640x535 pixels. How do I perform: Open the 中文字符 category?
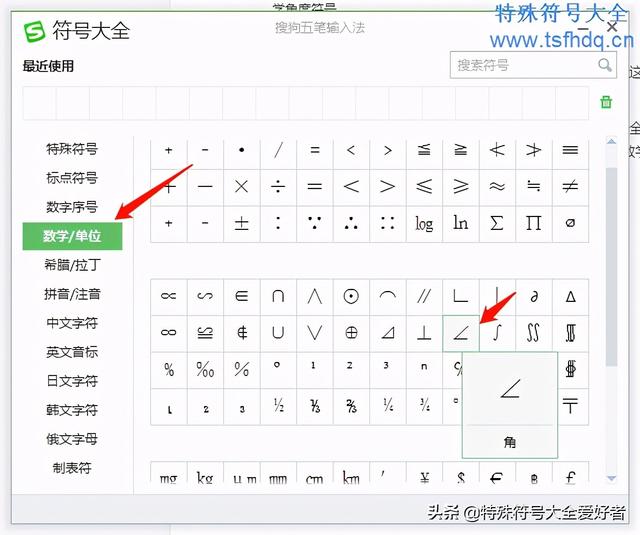pos(72,323)
